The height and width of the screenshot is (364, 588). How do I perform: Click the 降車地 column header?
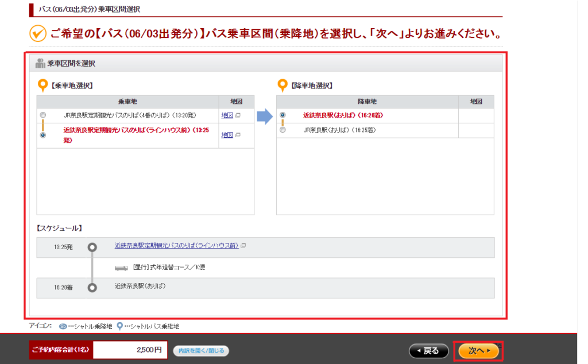pos(367,102)
